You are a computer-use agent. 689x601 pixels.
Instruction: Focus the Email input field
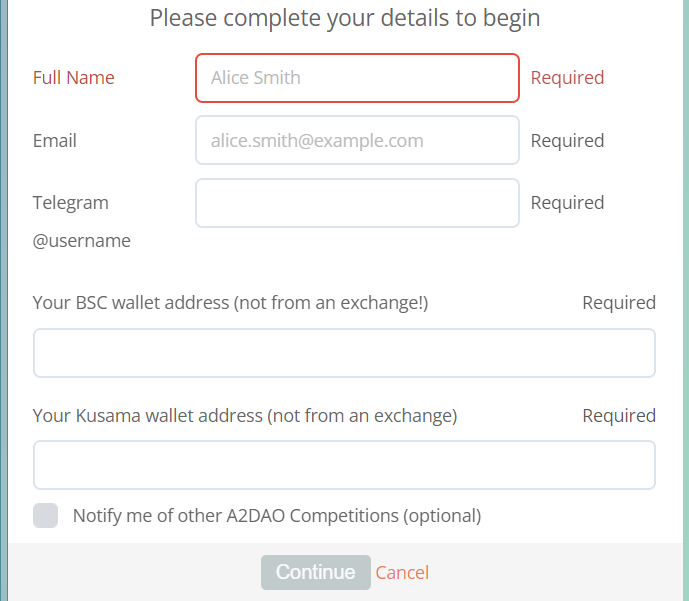[357, 140]
